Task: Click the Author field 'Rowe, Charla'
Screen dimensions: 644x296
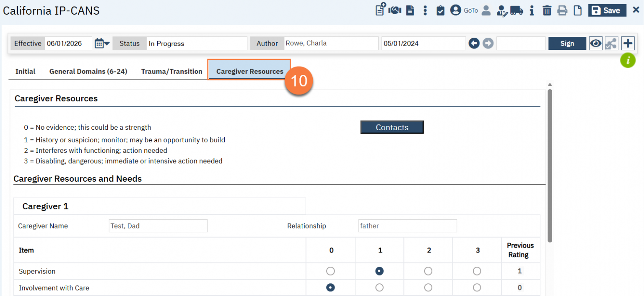Action: pyautogui.click(x=331, y=43)
